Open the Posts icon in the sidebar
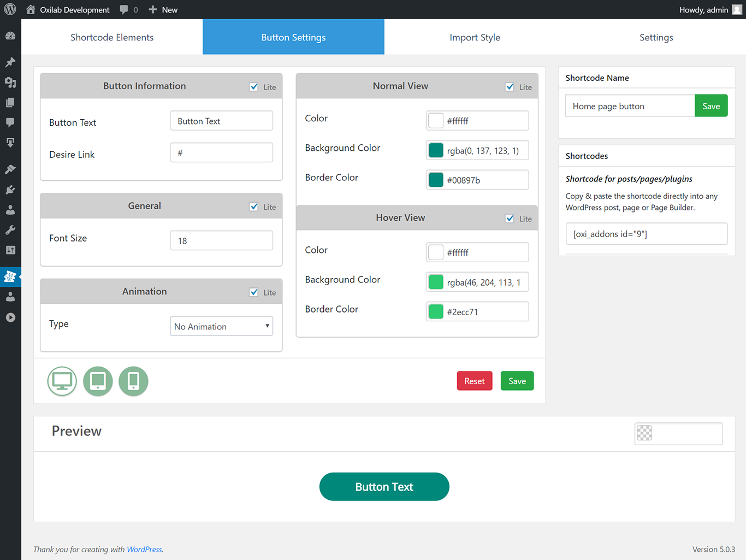The image size is (746, 560). 10,62
